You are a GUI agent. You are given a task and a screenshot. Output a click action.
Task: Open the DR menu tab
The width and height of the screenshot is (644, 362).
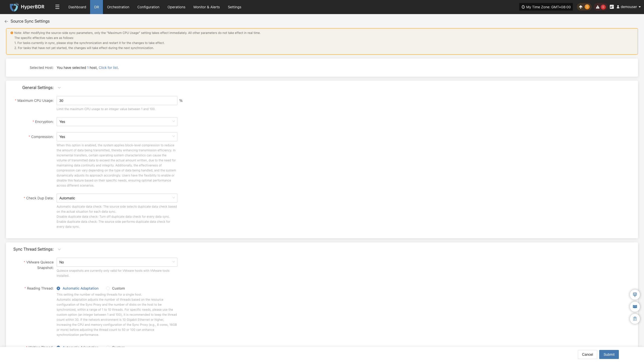[x=97, y=7]
